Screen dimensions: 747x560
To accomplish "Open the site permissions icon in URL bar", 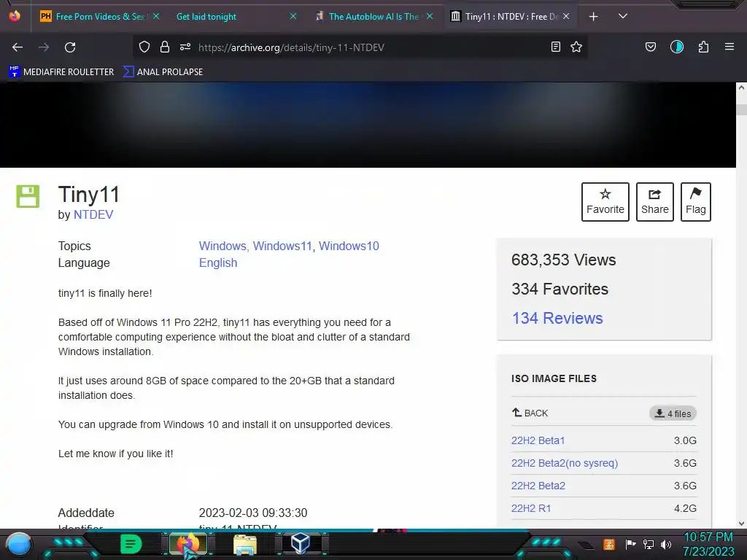I will pyautogui.click(x=185, y=47).
